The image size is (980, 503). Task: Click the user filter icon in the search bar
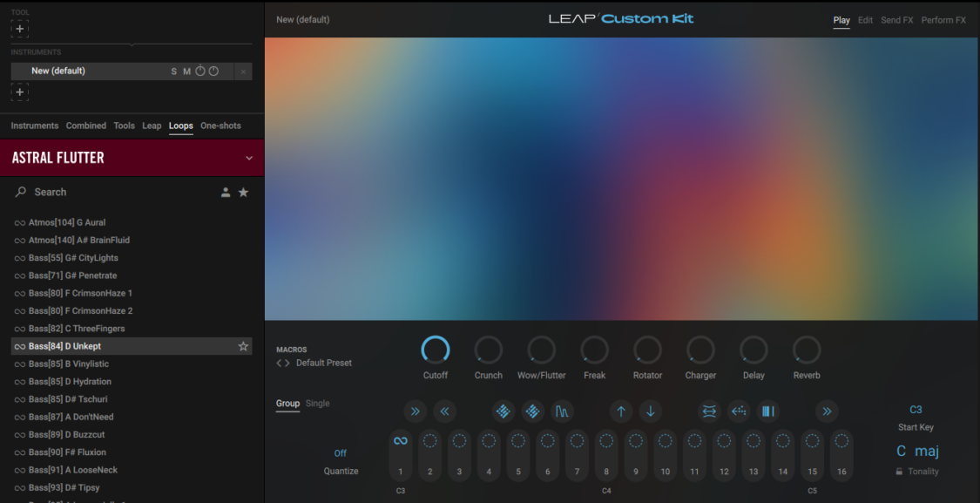coord(225,192)
